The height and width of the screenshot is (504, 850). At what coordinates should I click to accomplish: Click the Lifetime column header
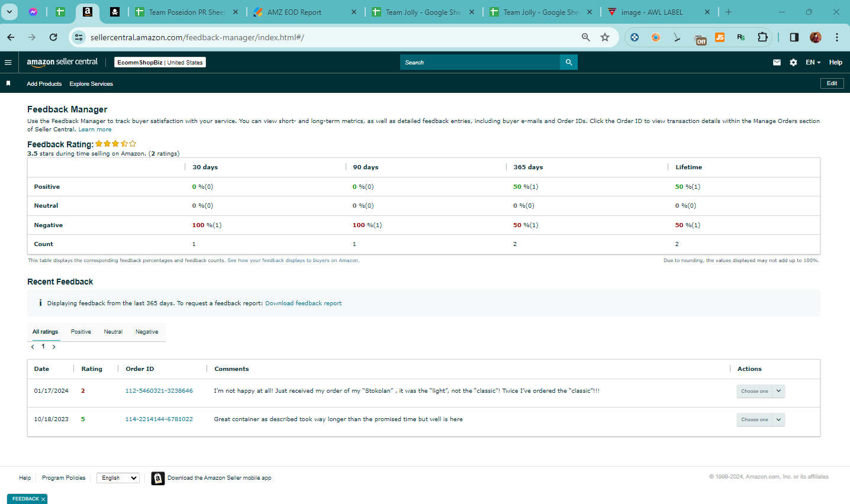tap(689, 167)
